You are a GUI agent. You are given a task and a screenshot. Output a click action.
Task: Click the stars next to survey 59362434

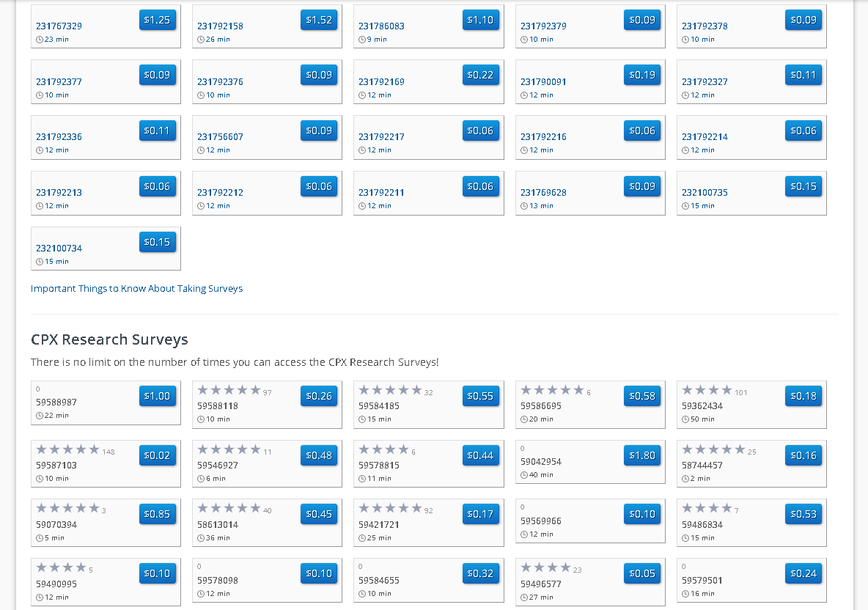(x=707, y=392)
